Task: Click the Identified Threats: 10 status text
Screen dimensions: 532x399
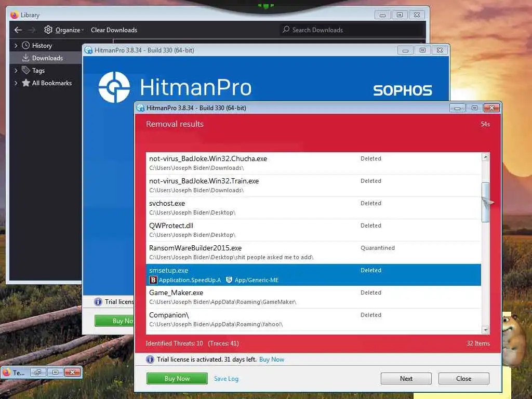Action: 175,343
